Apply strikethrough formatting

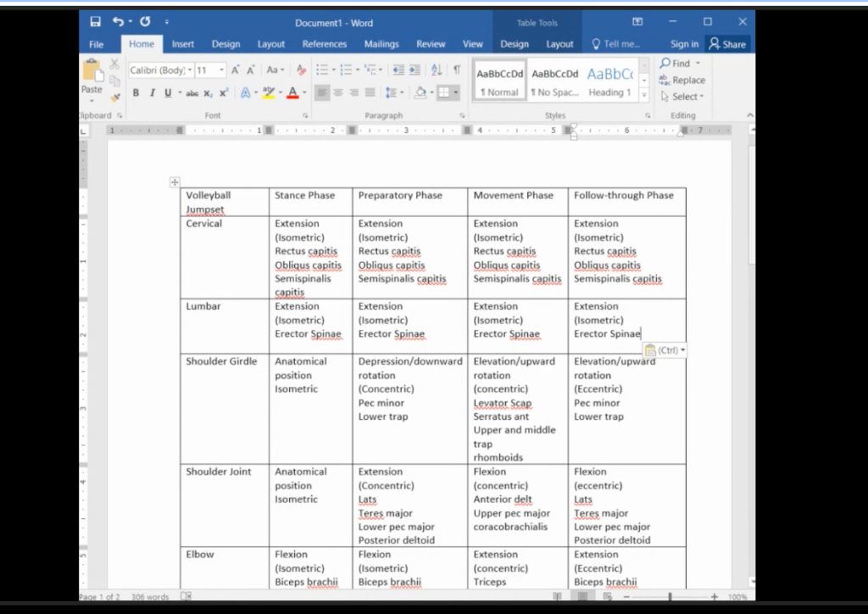192,93
